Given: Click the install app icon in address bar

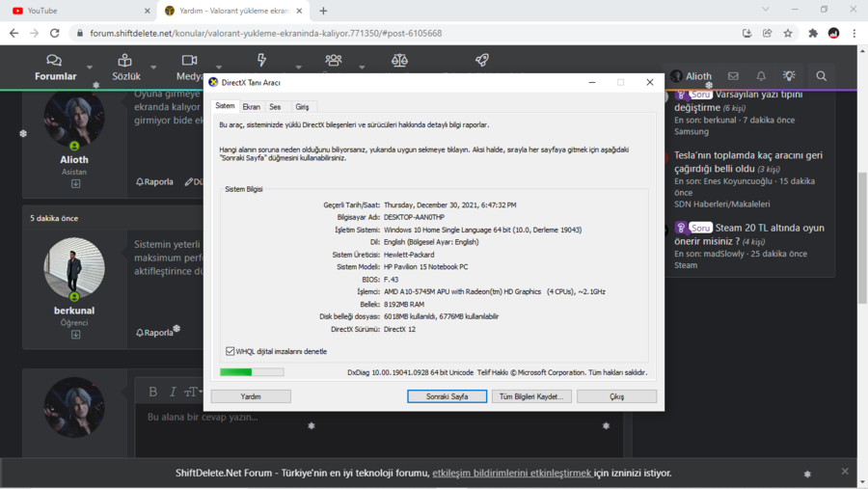Looking at the screenshot, I should tap(746, 33).
